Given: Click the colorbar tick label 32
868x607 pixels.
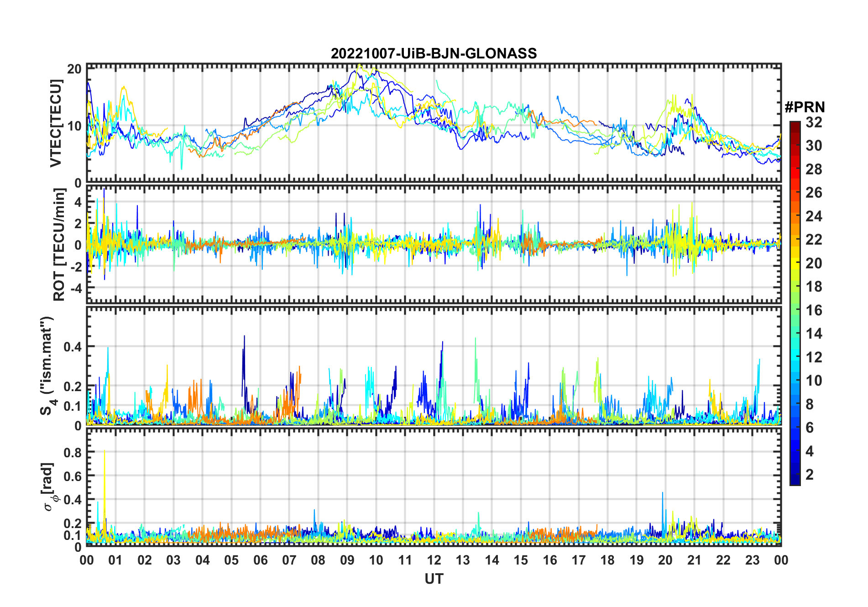Looking at the screenshot, I should 814,122.
